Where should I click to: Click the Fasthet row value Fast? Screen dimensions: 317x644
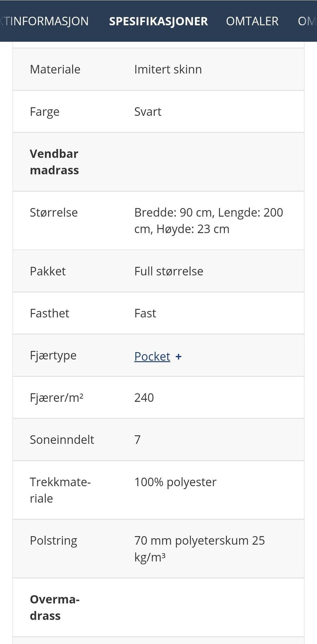pyautogui.click(x=145, y=313)
